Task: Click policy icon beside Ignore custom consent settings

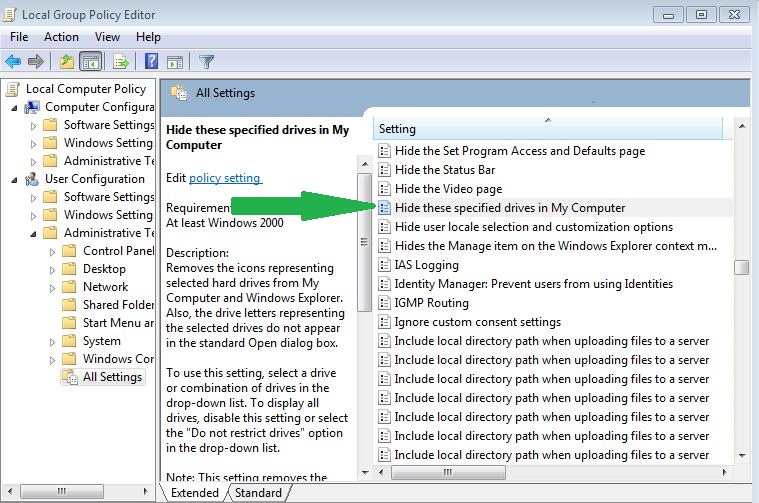Action: point(384,322)
